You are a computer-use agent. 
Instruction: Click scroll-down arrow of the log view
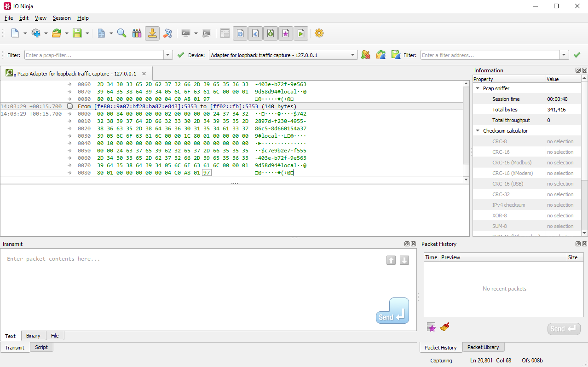[x=466, y=179]
